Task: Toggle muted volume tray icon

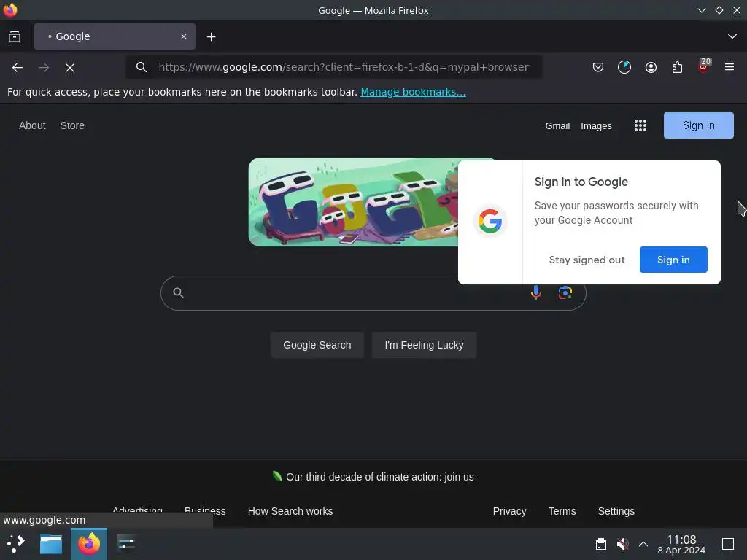Action: pos(622,544)
